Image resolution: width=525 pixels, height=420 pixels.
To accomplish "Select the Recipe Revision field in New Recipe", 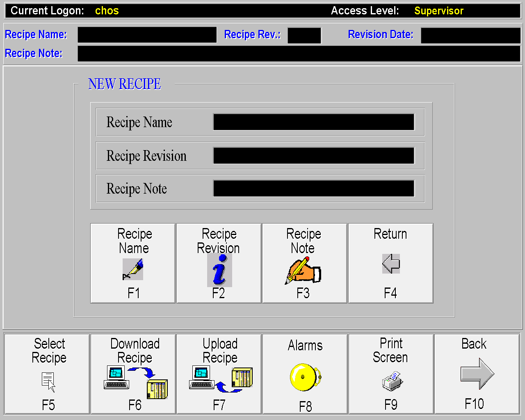I will click(x=314, y=156).
